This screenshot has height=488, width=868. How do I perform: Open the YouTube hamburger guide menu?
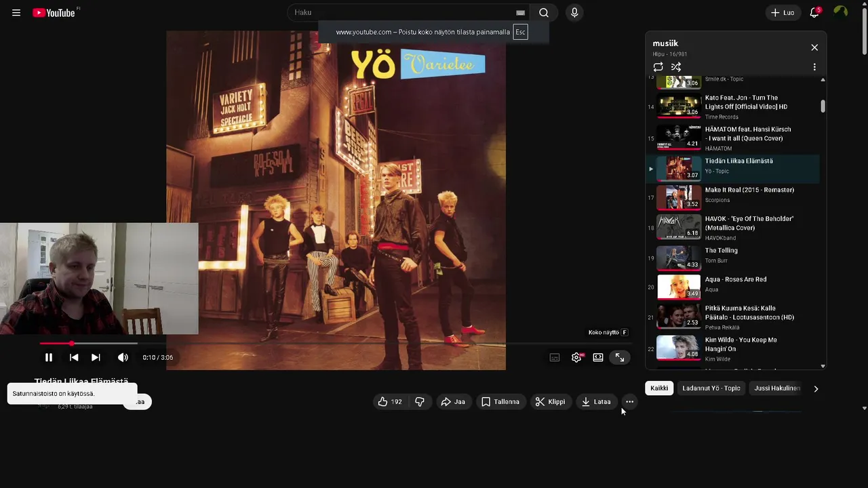pos(16,13)
